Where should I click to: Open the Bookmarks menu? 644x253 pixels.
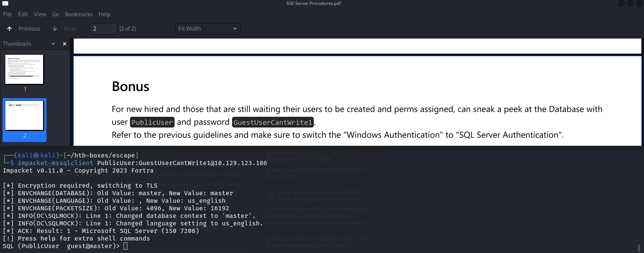pyautogui.click(x=79, y=14)
